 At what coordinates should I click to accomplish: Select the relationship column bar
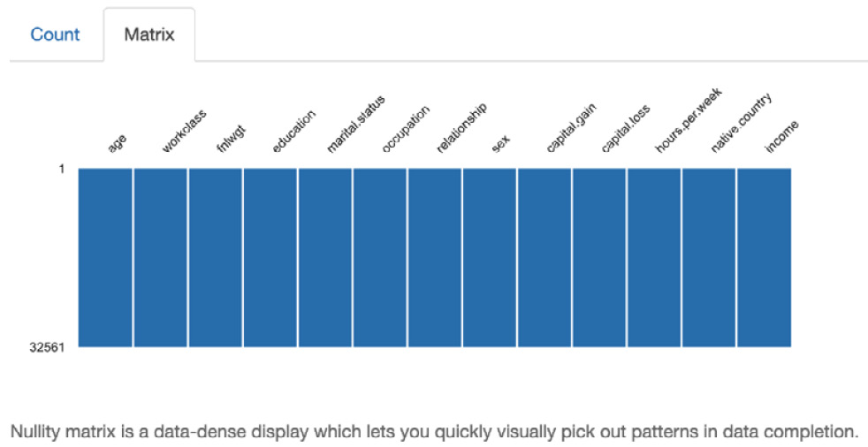click(x=435, y=258)
